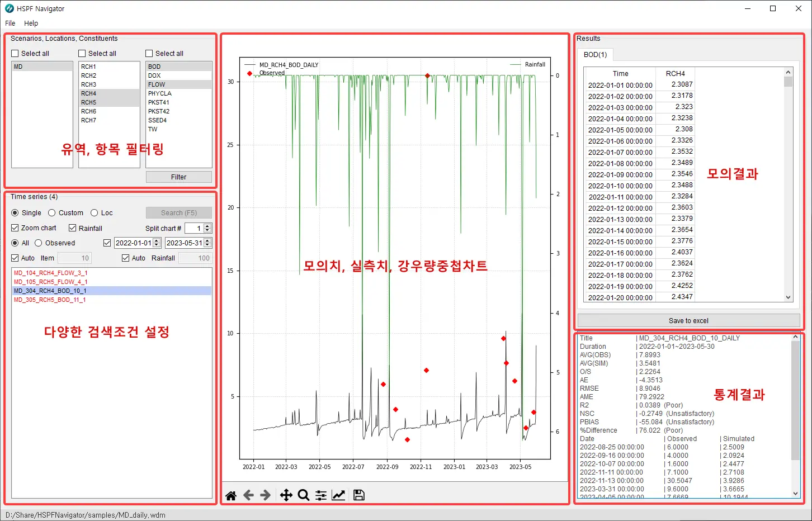
Task: Select FLOW in the constituents list
Action: [x=179, y=84]
